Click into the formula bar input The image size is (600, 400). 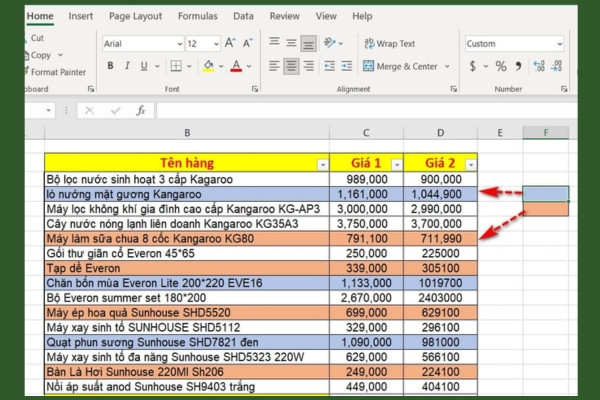pos(367,111)
